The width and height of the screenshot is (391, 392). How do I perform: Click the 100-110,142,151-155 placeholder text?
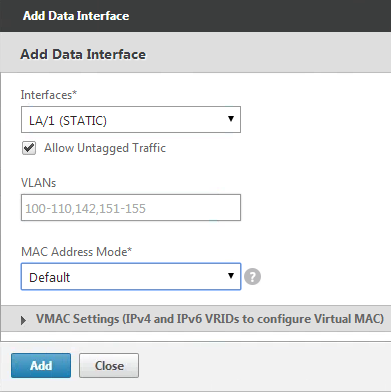pyautogui.click(x=85, y=209)
